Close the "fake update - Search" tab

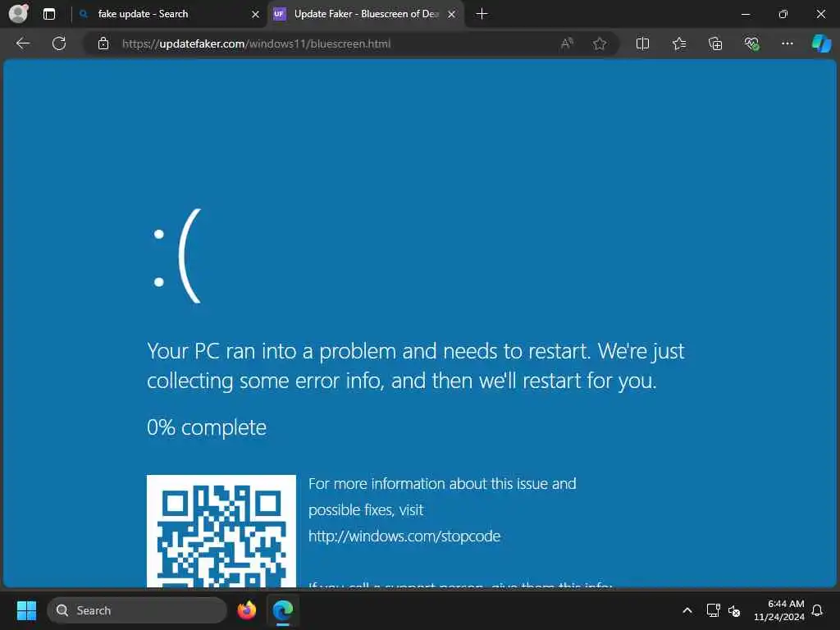255,15
